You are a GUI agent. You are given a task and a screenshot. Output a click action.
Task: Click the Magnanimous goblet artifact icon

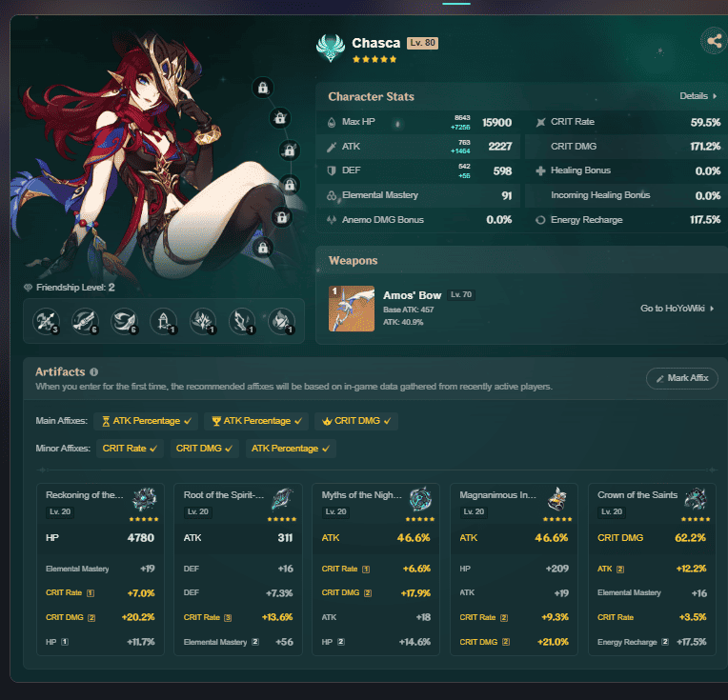pos(557,499)
